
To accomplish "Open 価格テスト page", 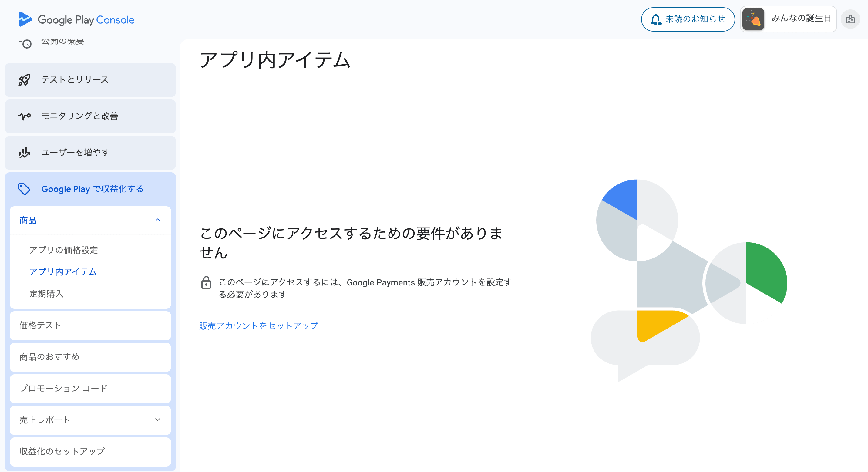I will pyautogui.click(x=90, y=325).
